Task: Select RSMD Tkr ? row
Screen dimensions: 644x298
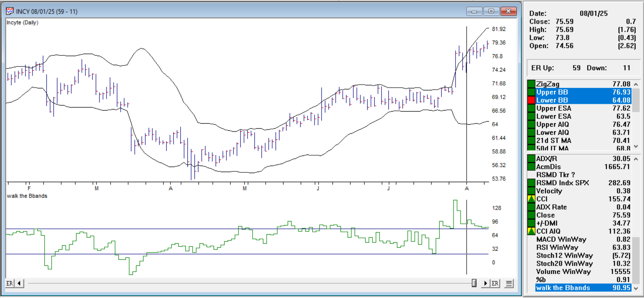Action: click(583, 175)
